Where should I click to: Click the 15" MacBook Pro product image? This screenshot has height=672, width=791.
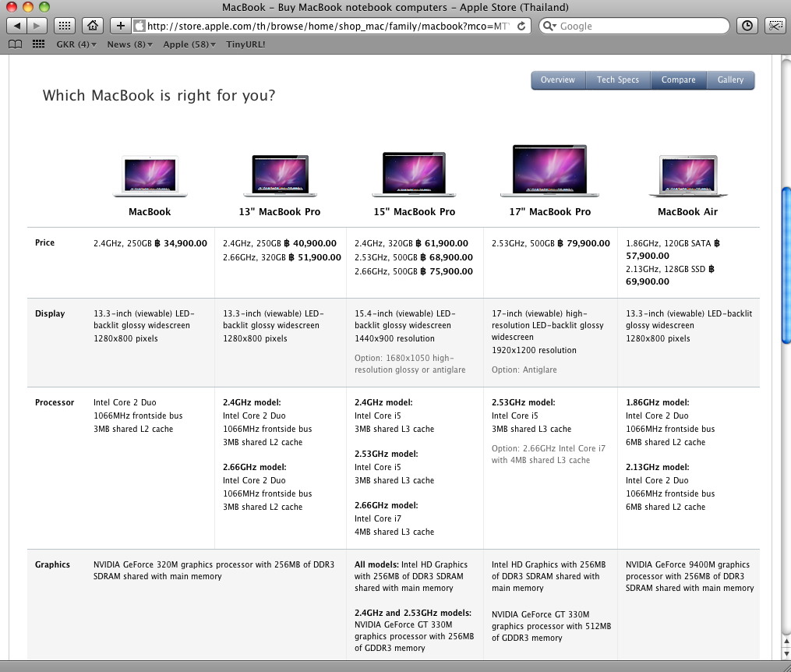pyautogui.click(x=414, y=174)
